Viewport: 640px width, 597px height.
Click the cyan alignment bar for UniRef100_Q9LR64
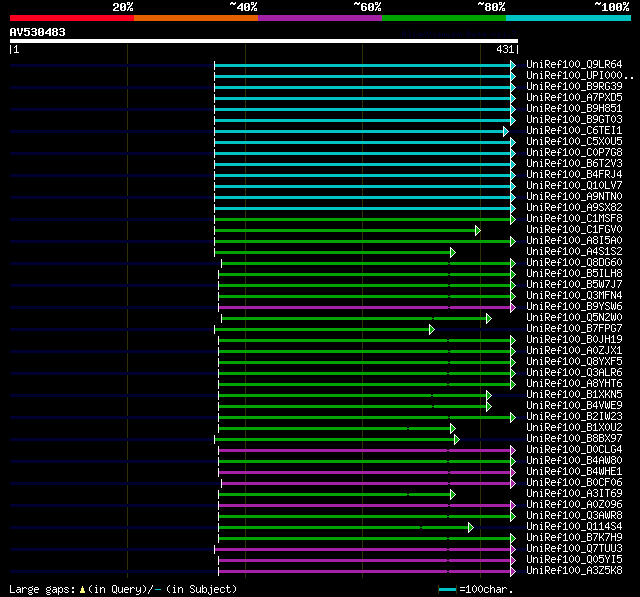pos(362,65)
